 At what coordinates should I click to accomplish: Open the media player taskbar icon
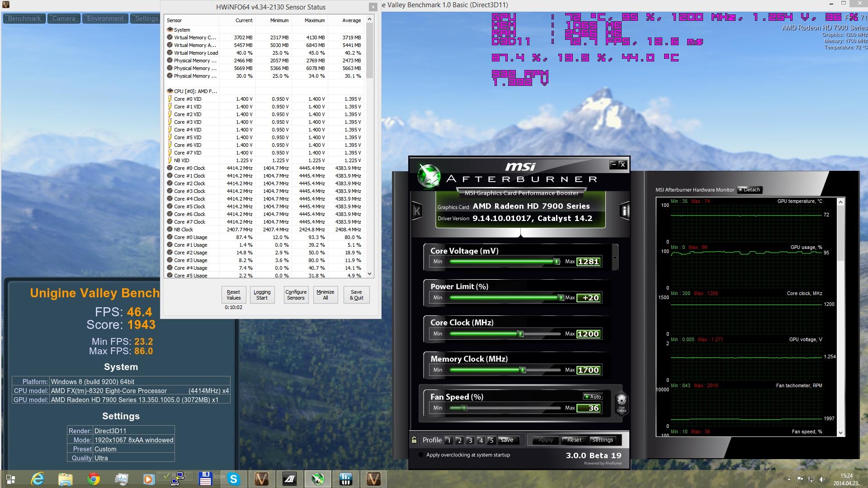pos(149,479)
